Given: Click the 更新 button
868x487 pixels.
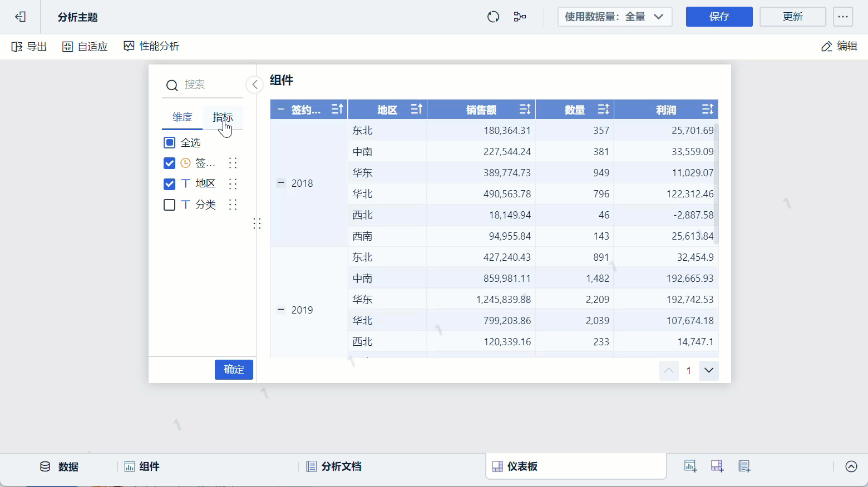Looking at the screenshot, I should pos(793,17).
